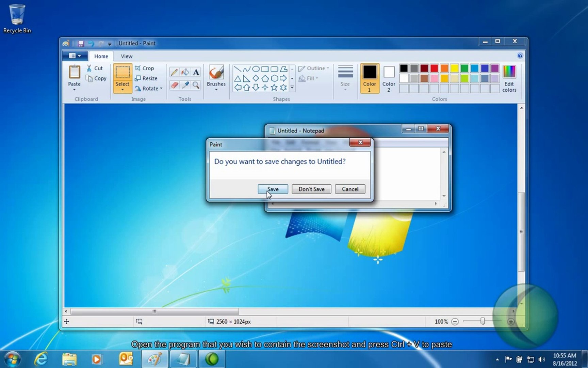Image resolution: width=588 pixels, height=368 pixels.
Task: Adjust the zoom slider handle
Action: (483, 321)
